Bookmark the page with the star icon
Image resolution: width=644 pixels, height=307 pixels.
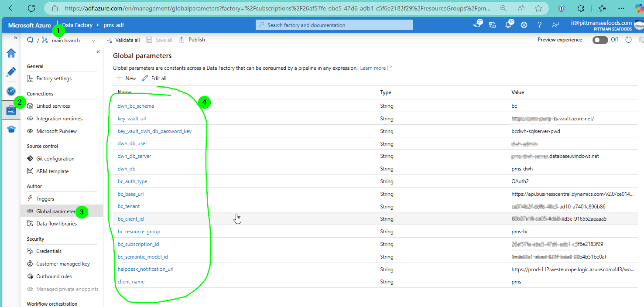click(x=538, y=8)
